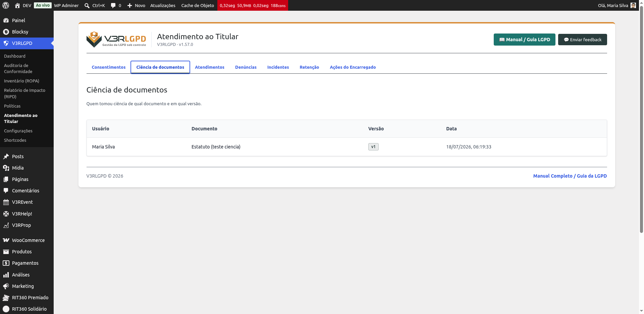This screenshot has width=644, height=314.
Task: Click the Marketing megaphone icon
Action: [6, 286]
